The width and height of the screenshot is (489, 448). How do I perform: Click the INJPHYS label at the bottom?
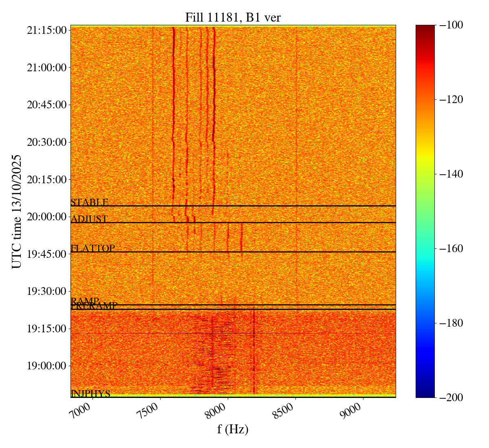90,393
